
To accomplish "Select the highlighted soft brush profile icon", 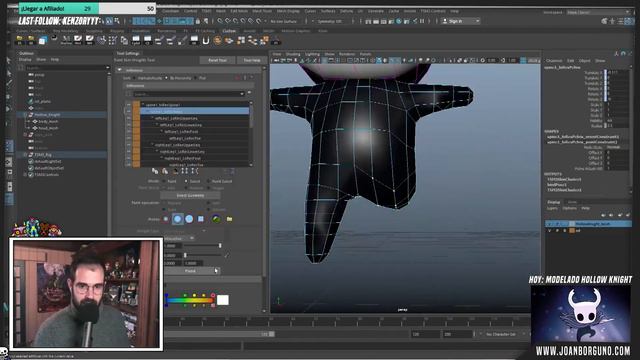I will tap(178, 219).
